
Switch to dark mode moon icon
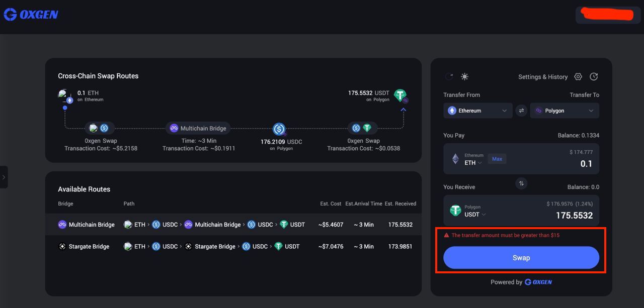click(x=450, y=76)
